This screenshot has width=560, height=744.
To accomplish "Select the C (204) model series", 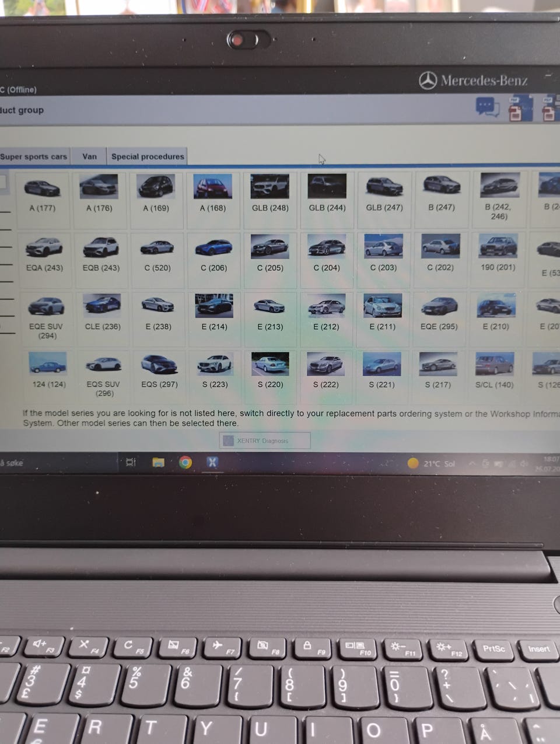I will coord(327,259).
